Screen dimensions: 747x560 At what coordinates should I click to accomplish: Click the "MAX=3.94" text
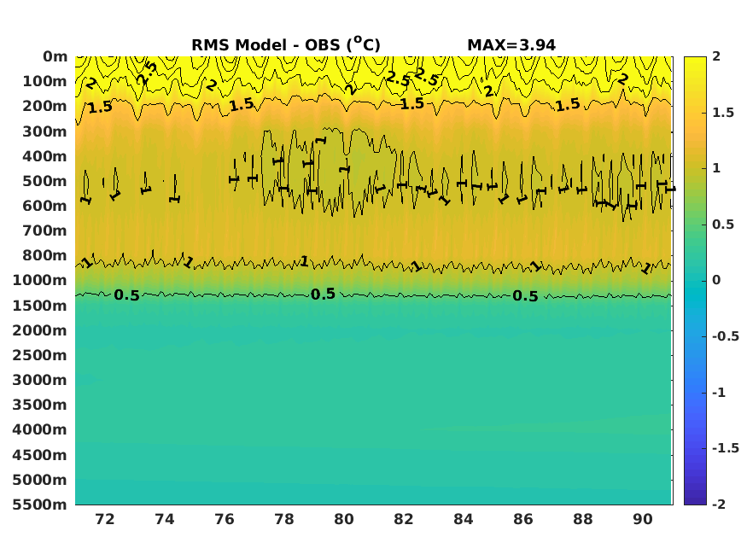click(511, 45)
